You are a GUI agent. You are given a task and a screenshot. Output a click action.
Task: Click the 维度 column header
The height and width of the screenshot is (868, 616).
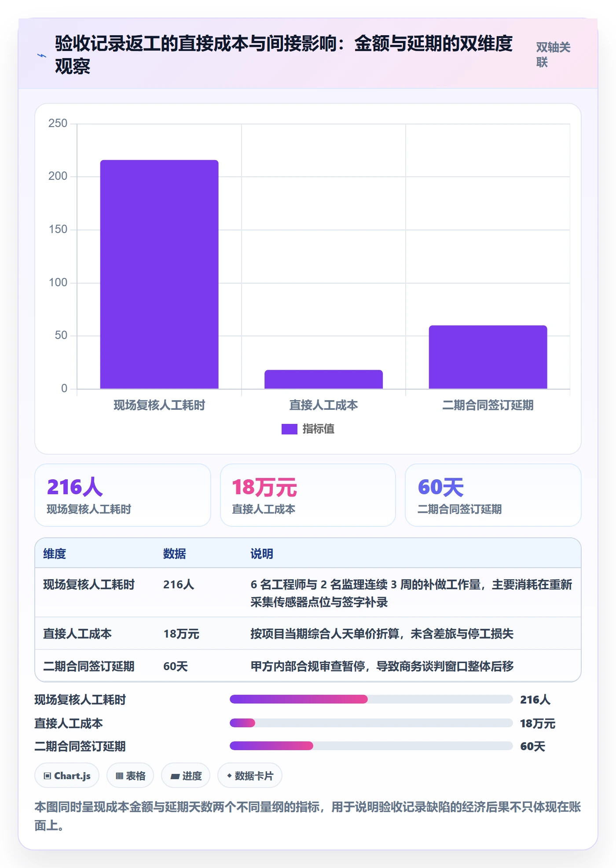coord(55,554)
